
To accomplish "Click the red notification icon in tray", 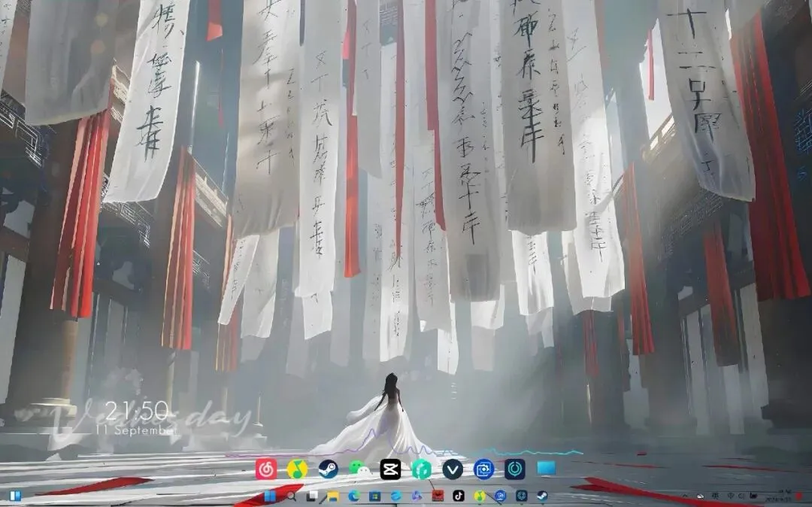I will click(x=799, y=496).
